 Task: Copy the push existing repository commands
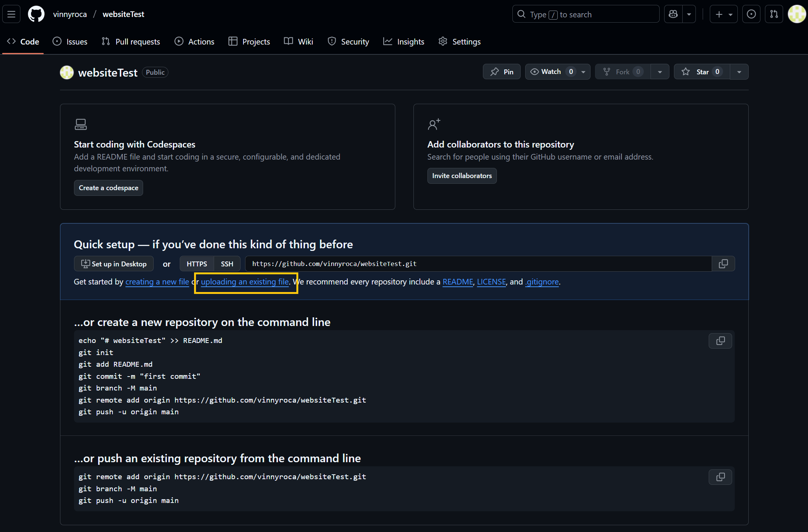click(720, 477)
